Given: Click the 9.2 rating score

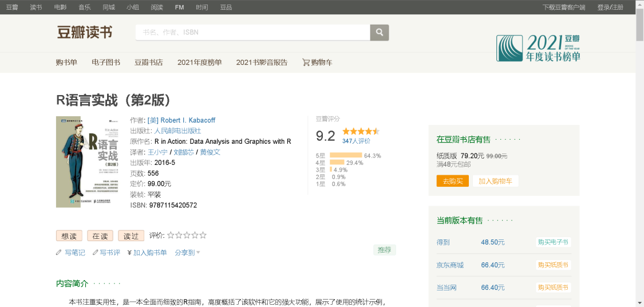Looking at the screenshot, I should (x=325, y=135).
